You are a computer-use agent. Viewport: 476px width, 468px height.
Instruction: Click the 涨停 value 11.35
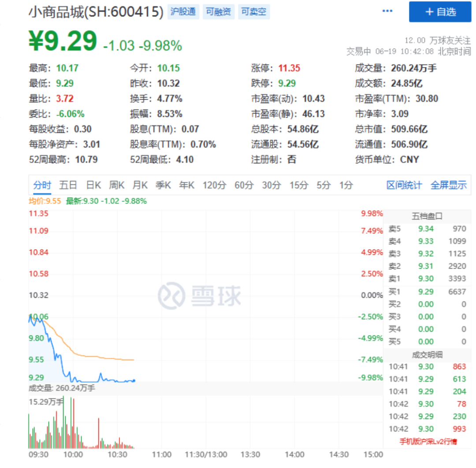289,68
